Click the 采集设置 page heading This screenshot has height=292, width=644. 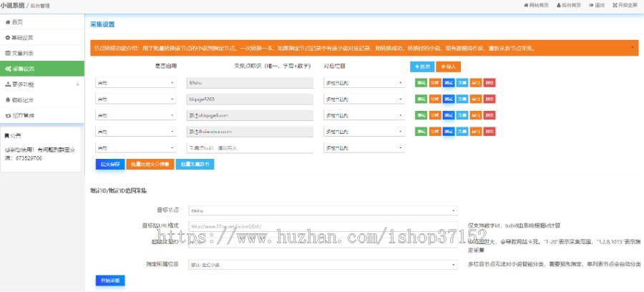point(102,24)
